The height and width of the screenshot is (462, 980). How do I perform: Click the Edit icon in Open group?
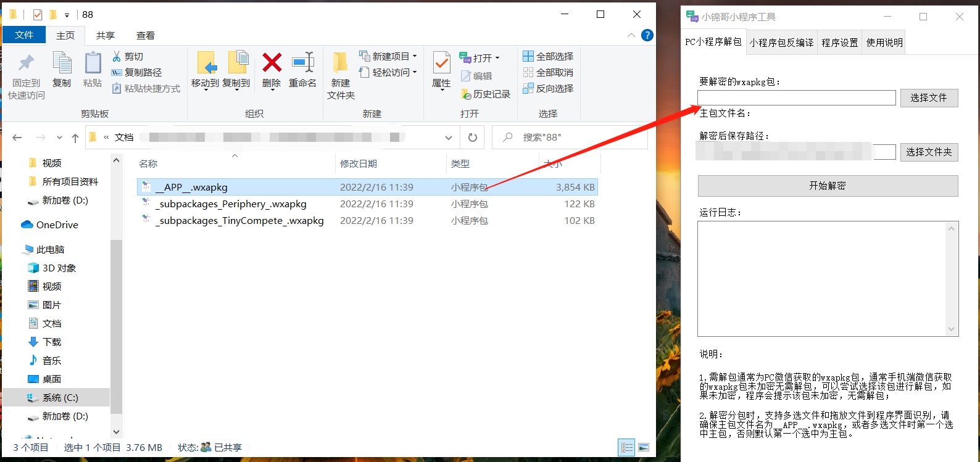pos(467,76)
